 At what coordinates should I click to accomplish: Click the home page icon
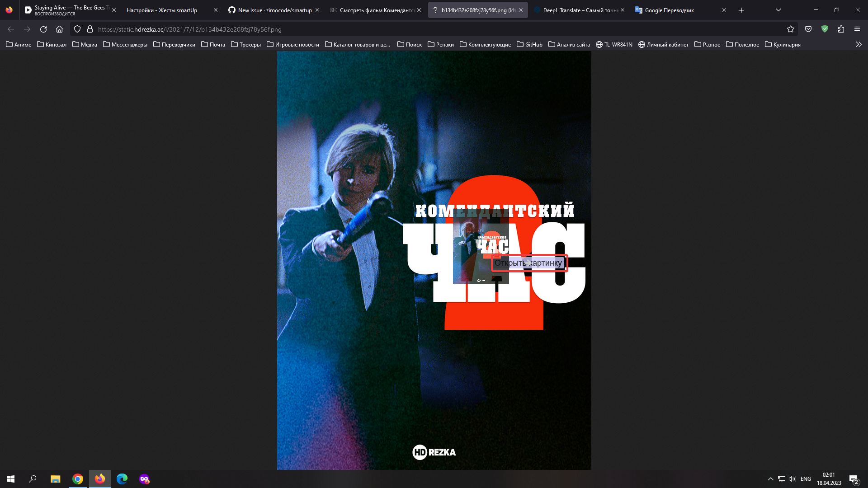(x=59, y=29)
